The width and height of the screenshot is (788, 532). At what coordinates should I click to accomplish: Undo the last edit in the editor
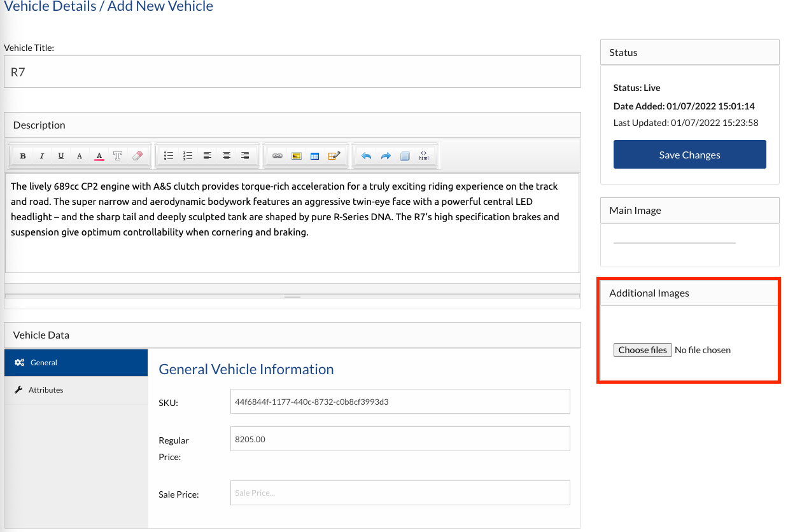[366, 156]
